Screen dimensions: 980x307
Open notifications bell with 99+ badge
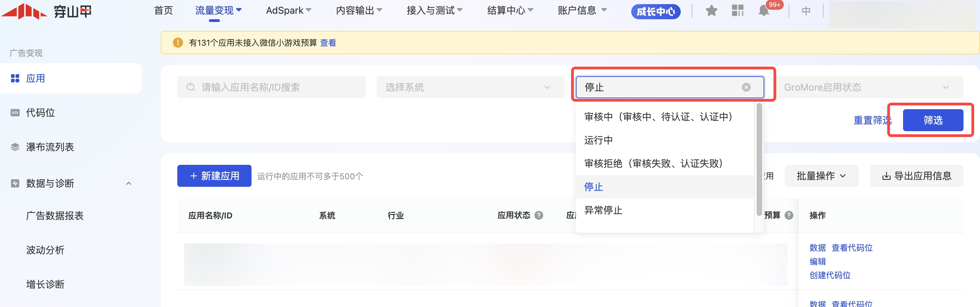pos(764,11)
